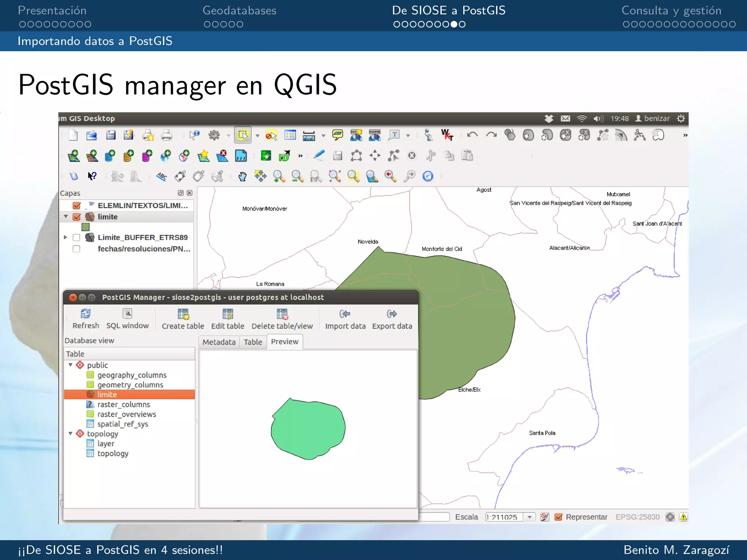Click the user benizar menu

click(x=652, y=118)
